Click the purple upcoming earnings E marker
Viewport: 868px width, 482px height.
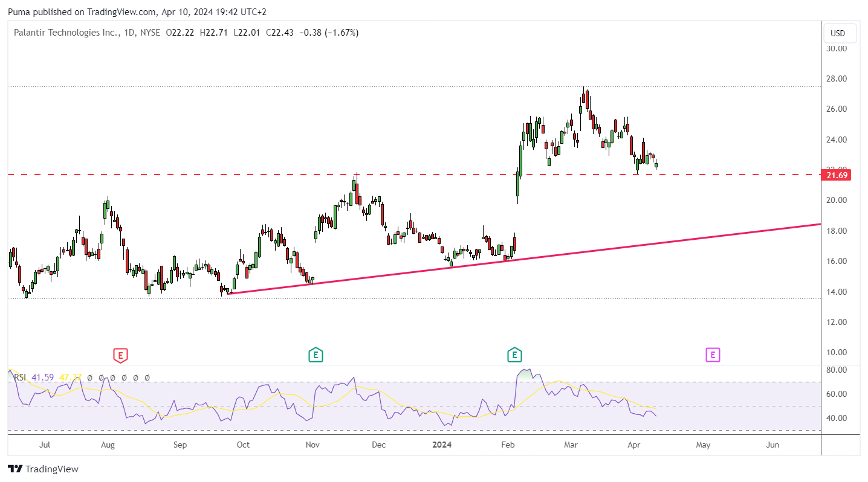click(713, 355)
